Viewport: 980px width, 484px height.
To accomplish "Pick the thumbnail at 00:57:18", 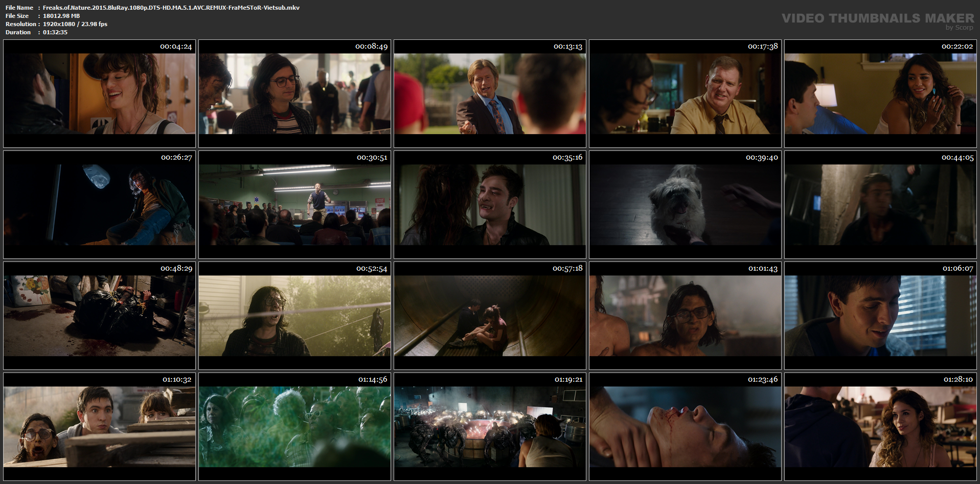I will click(490, 316).
